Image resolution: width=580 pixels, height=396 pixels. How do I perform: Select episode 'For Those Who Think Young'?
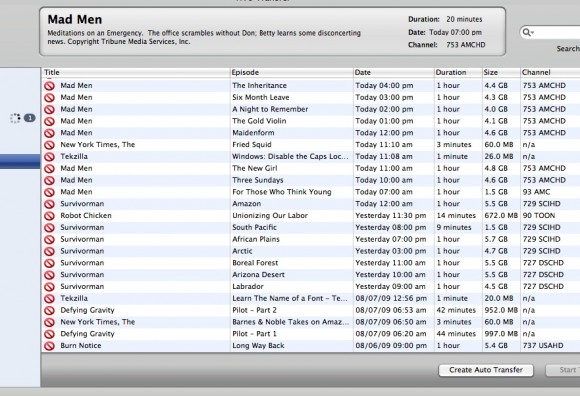tap(281, 192)
